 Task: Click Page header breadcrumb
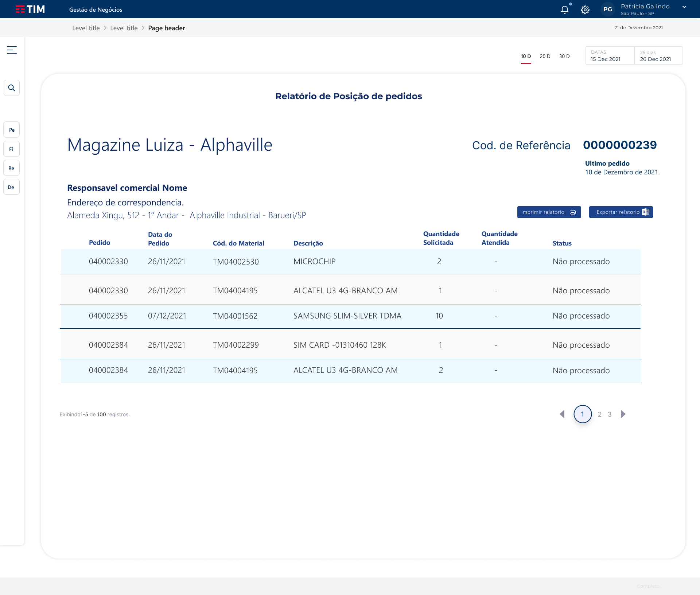[x=167, y=28]
